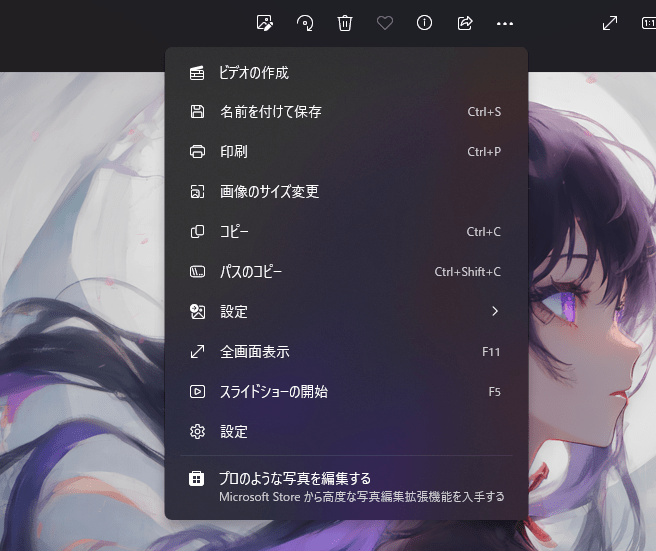Select 印刷 menu item
The image size is (656, 551).
click(346, 151)
